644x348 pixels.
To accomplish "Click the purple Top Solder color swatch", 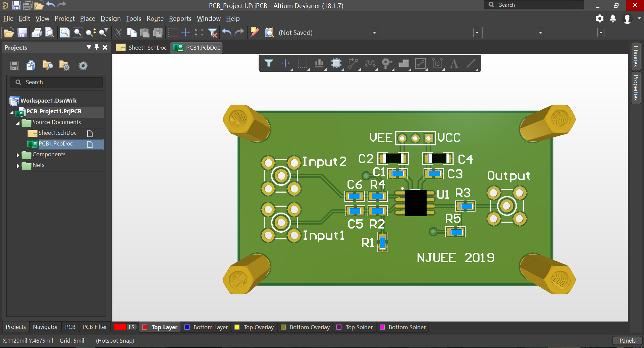I will pos(339,327).
